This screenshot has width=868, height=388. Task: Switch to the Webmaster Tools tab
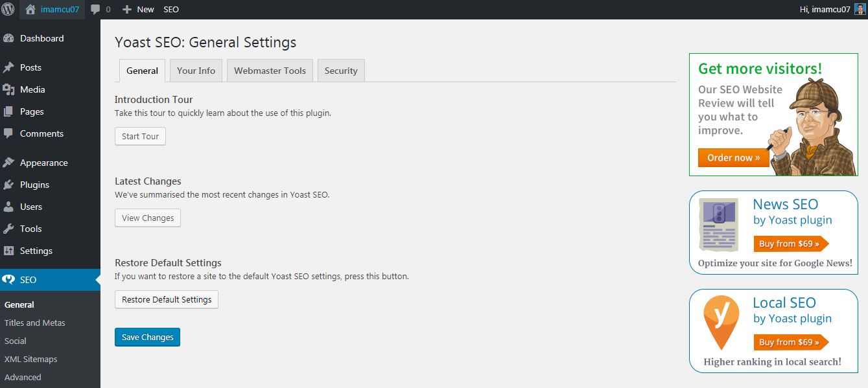pos(270,71)
